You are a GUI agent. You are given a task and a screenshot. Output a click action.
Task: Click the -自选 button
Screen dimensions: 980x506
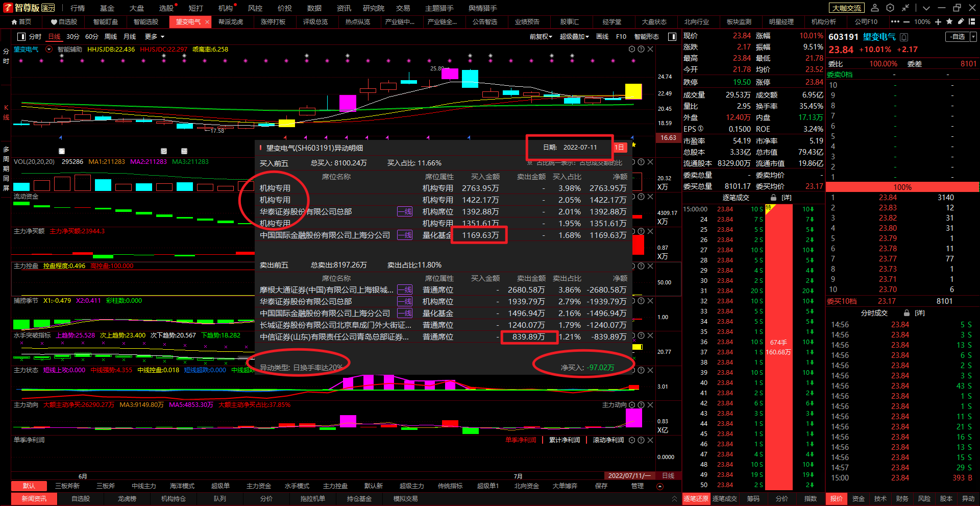click(958, 37)
